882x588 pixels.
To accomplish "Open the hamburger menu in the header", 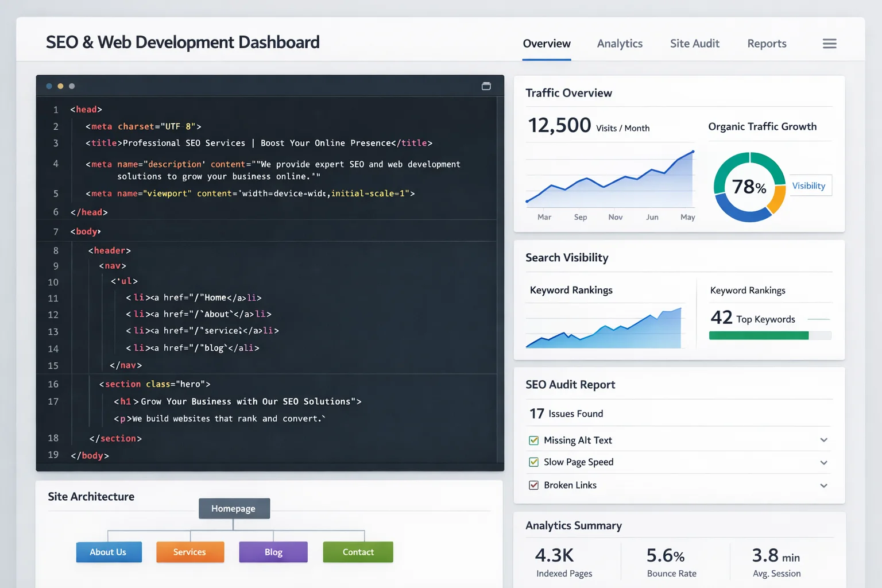I will coord(829,43).
